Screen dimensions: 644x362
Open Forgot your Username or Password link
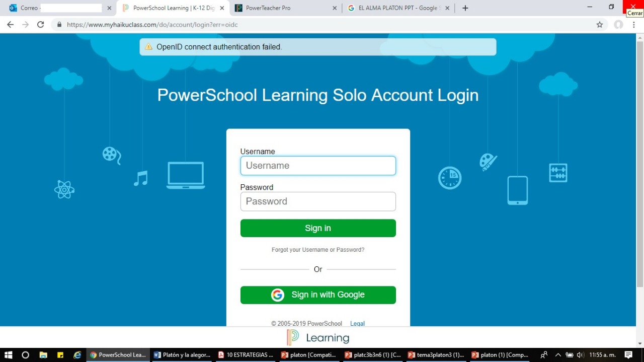coord(318,250)
